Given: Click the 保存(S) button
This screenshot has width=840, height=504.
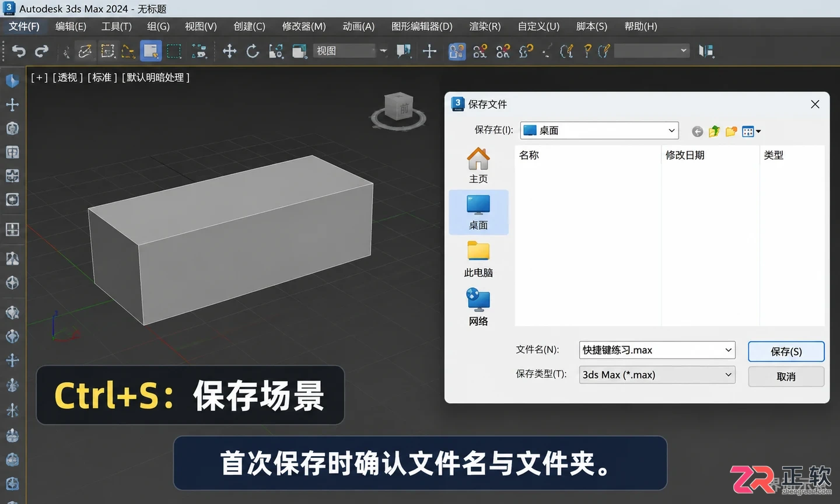Looking at the screenshot, I should [786, 352].
